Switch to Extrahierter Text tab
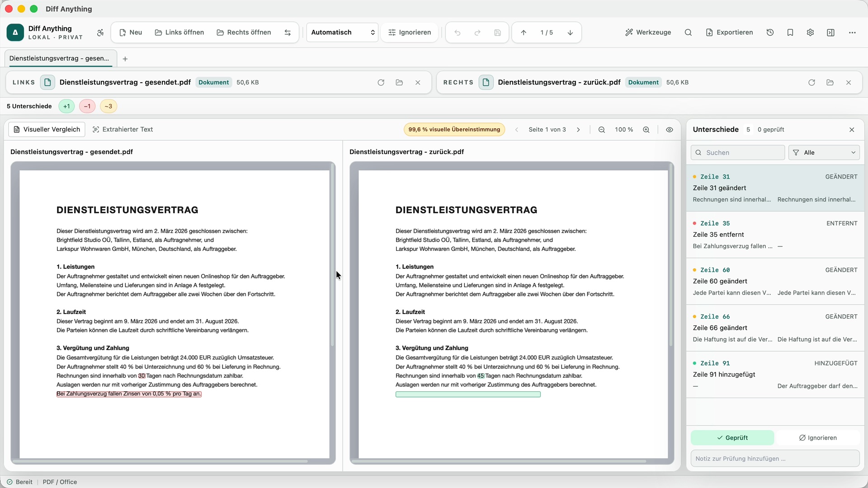Screen dimensions: 868x488 [x=123, y=130]
